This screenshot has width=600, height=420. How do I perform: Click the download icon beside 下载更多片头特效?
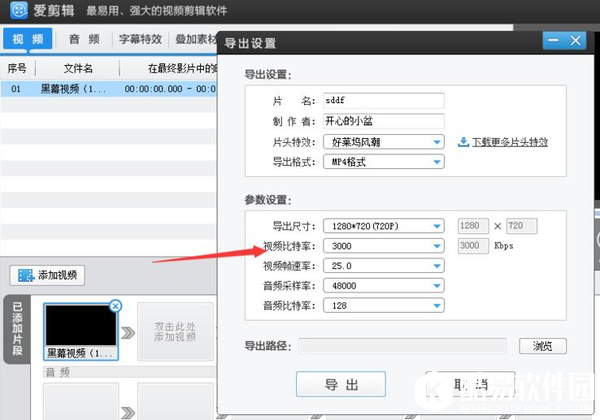tap(463, 142)
